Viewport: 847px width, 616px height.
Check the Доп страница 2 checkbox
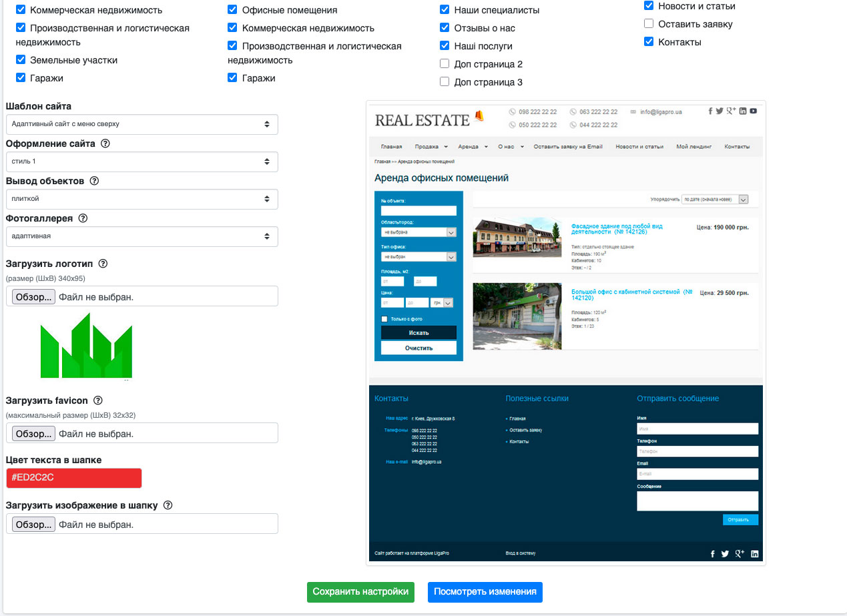click(x=445, y=64)
